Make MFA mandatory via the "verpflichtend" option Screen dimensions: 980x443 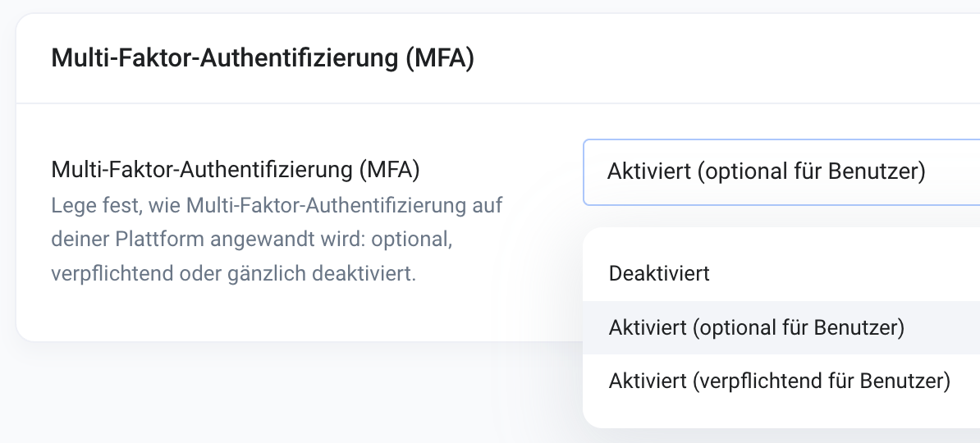(x=779, y=381)
